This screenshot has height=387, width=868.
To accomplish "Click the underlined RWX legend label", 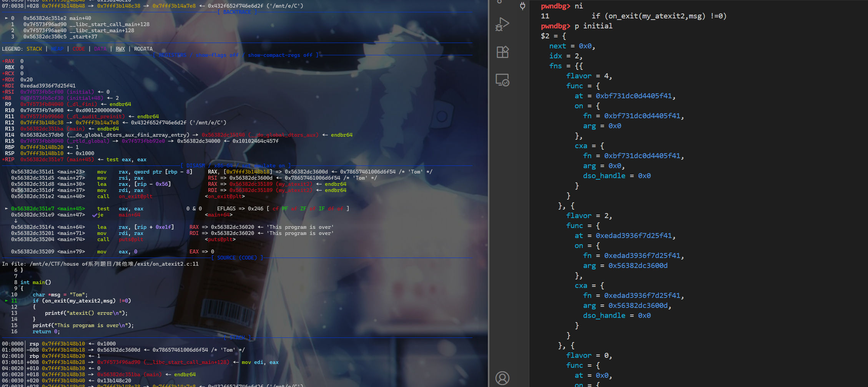I will (x=120, y=49).
